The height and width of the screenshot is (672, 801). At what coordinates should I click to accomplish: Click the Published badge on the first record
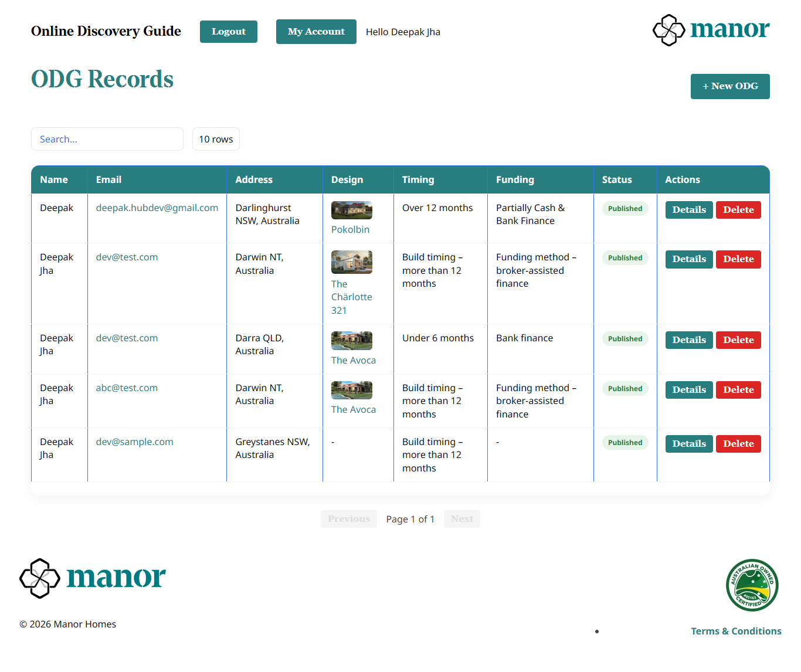(624, 208)
